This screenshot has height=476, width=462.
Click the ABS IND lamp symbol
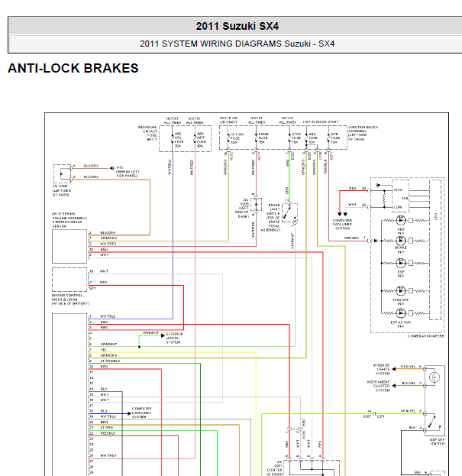(401, 220)
